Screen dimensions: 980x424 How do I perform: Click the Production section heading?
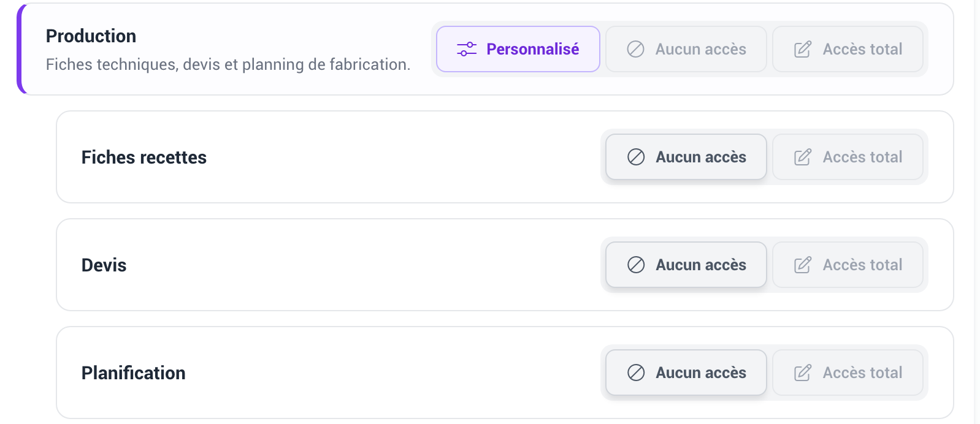point(91,36)
